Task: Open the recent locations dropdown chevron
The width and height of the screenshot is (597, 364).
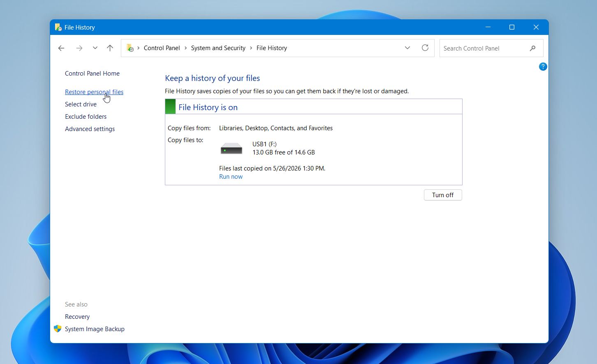Action: tap(95, 48)
